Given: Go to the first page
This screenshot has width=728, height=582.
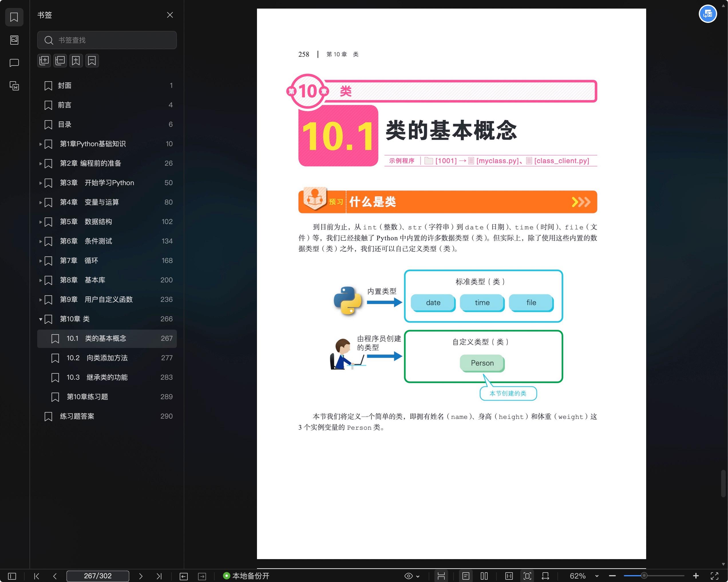Looking at the screenshot, I should pyautogui.click(x=37, y=576).
